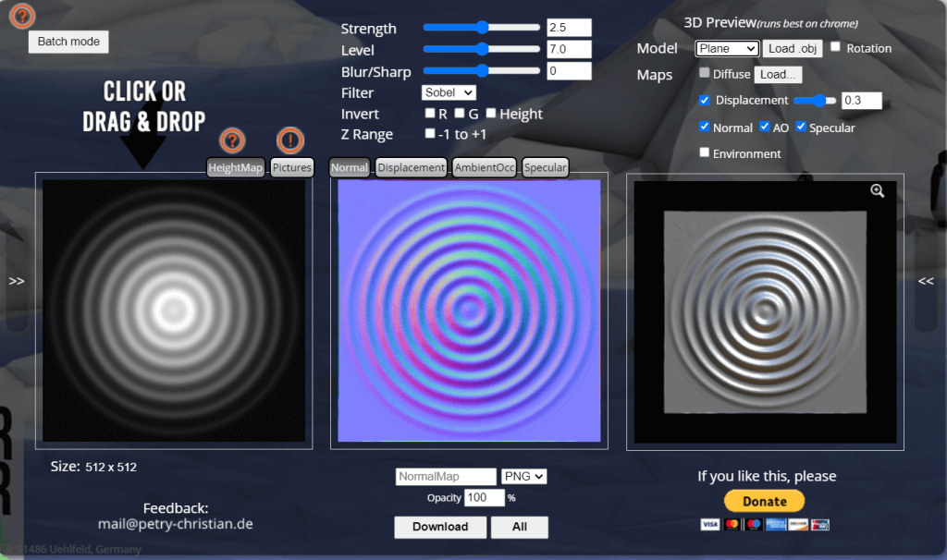Click the magnifier zoom icon on 3D preview
This screenshot has width=947, height=560.
coord(877,190)
